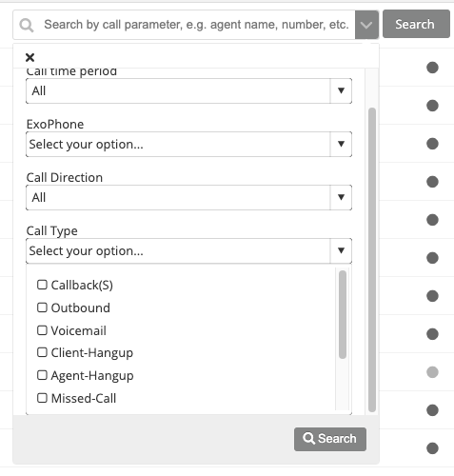The width and height of the screenshot is (454, 476).
Task: Check the Missed-Call checkbox
Action: [42, 398]
